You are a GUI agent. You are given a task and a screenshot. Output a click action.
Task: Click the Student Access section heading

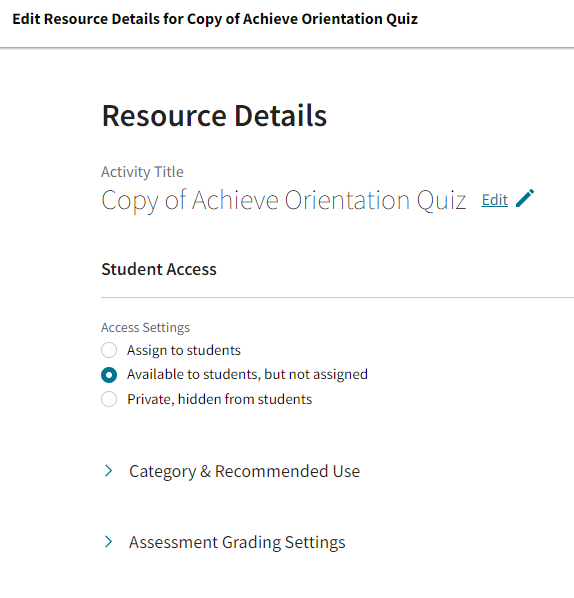pyautogui.click(x=159, y=269)
